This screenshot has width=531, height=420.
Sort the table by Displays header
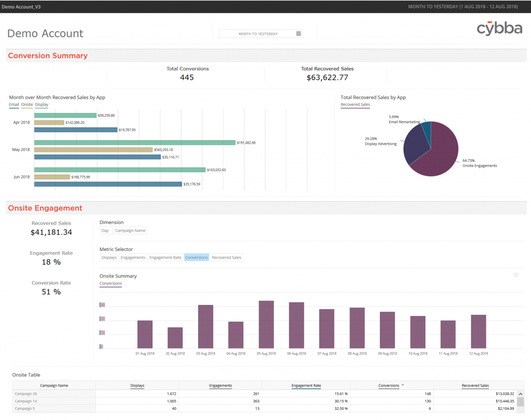tap(137, 385)
